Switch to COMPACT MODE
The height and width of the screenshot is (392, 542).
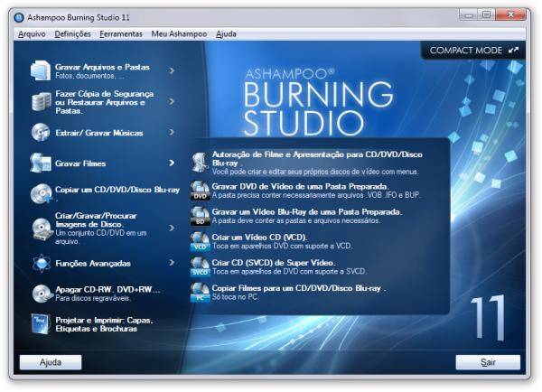473,51
